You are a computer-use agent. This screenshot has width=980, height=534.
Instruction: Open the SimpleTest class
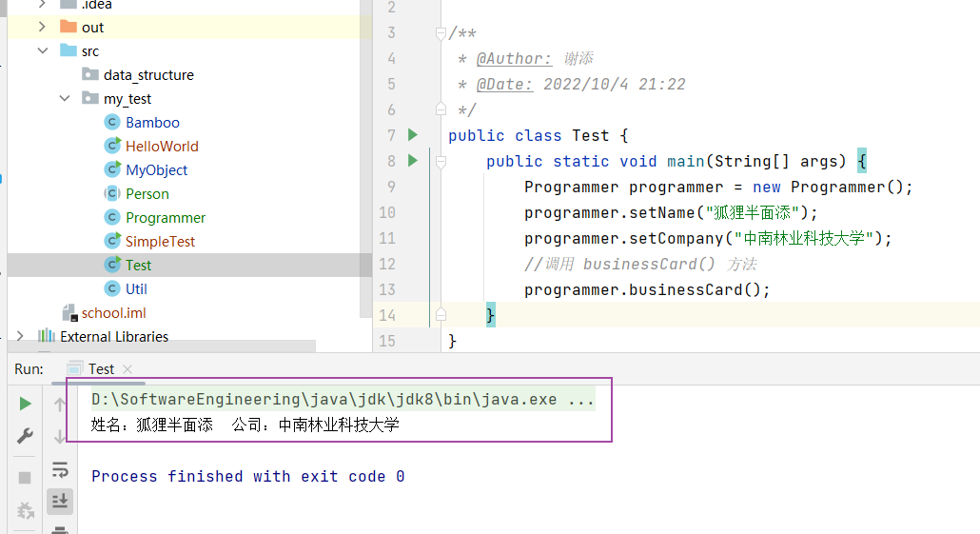(160, 242)
